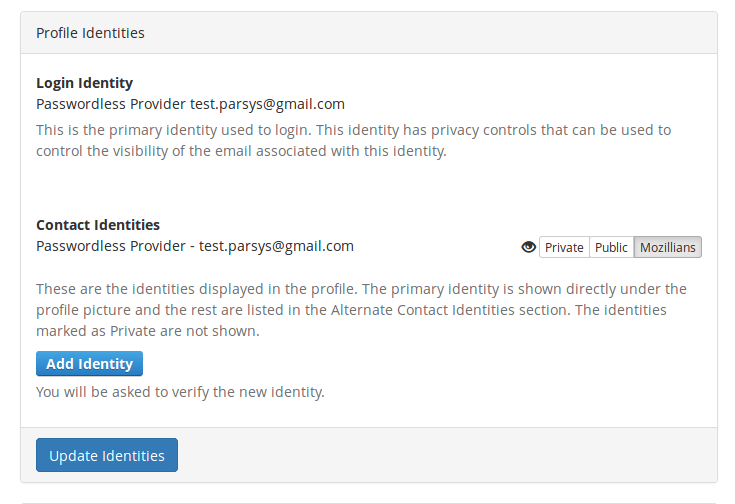Click the Contact Identities heading
This screenshot has width=735, height=504.
point(98,225)
